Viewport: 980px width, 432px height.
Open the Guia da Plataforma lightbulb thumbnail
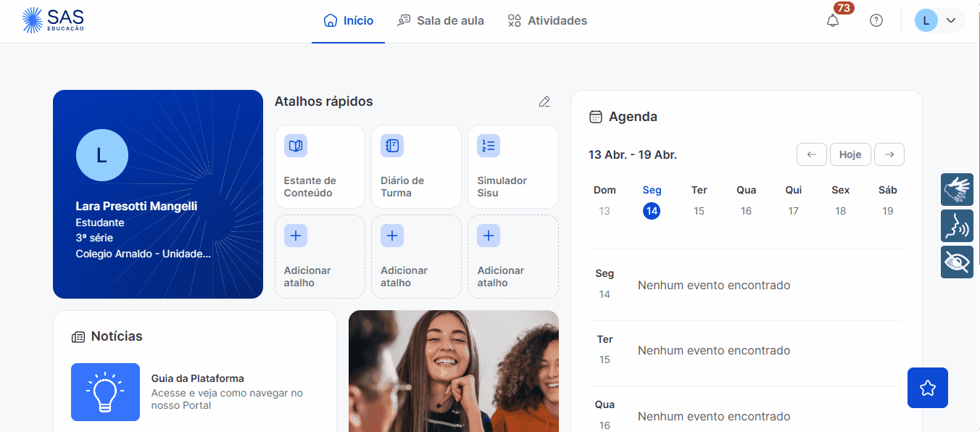(x=105, y=392)
